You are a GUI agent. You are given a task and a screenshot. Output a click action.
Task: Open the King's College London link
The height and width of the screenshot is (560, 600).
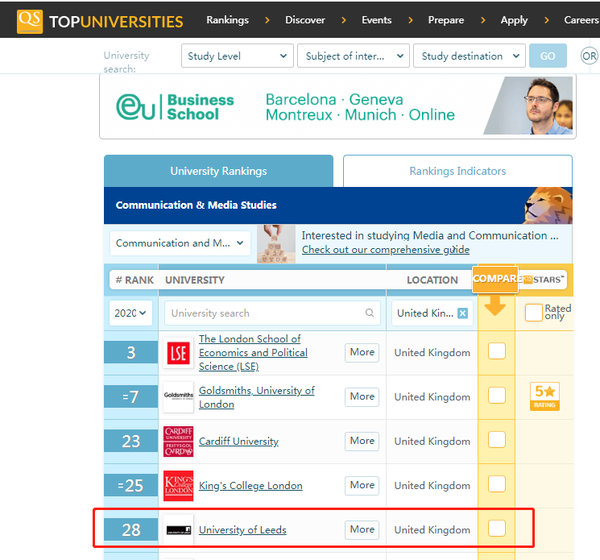click(x=251, y=485)
